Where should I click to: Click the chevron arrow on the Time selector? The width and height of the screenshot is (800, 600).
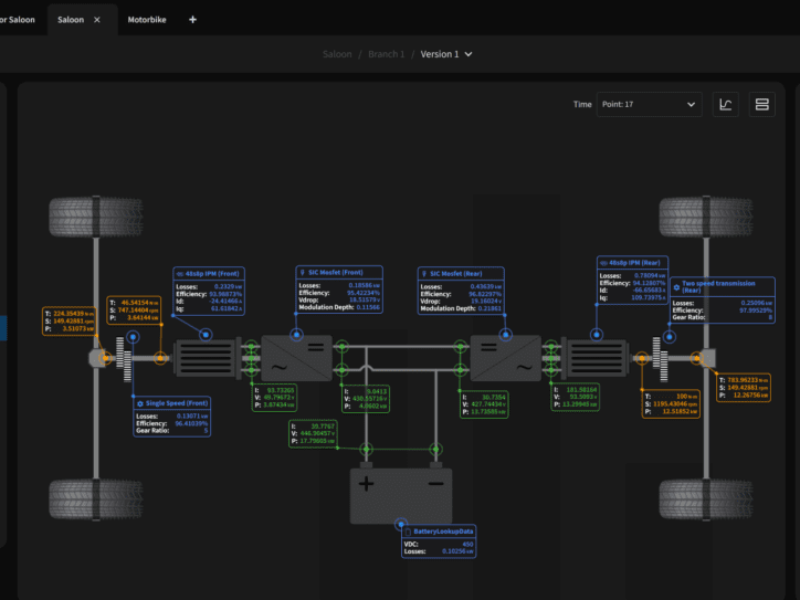pos(690,104)
